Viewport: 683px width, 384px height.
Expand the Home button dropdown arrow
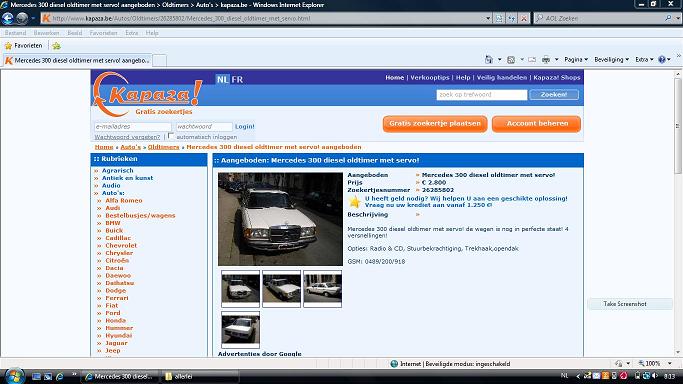(499, 59)
